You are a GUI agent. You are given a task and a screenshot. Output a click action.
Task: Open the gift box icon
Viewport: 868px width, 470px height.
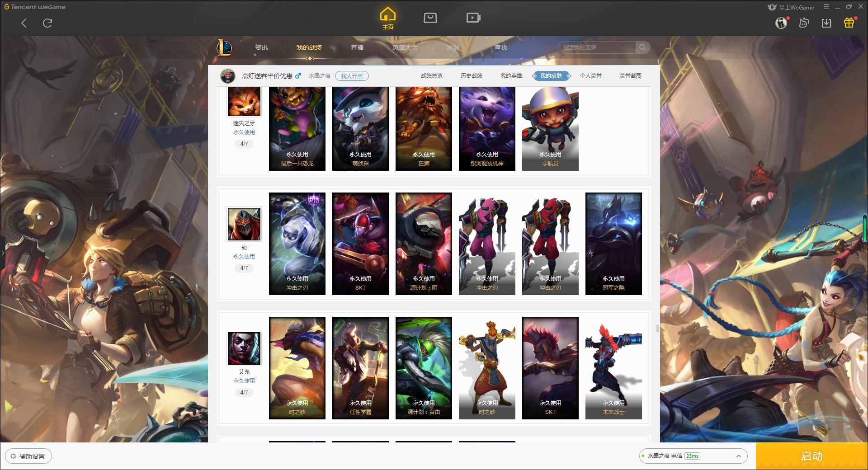click(849, 23)
